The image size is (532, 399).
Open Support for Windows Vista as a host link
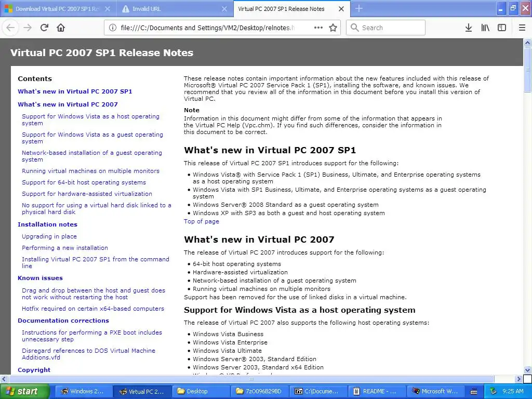pyautogui.click(x=90, y=120)
